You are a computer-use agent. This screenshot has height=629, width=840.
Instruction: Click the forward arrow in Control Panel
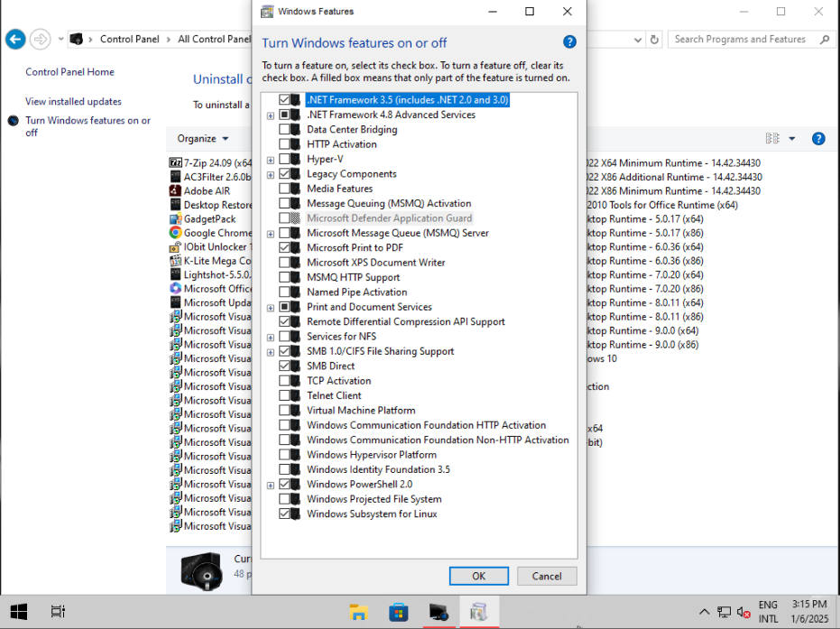click(x=41, y=39)
